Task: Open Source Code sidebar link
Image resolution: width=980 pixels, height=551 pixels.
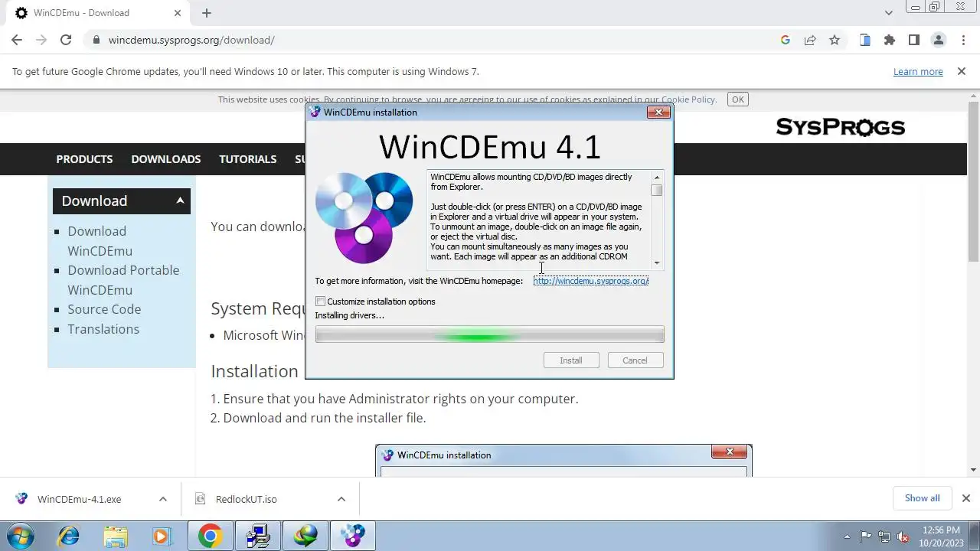Action: tap(104, 309)
